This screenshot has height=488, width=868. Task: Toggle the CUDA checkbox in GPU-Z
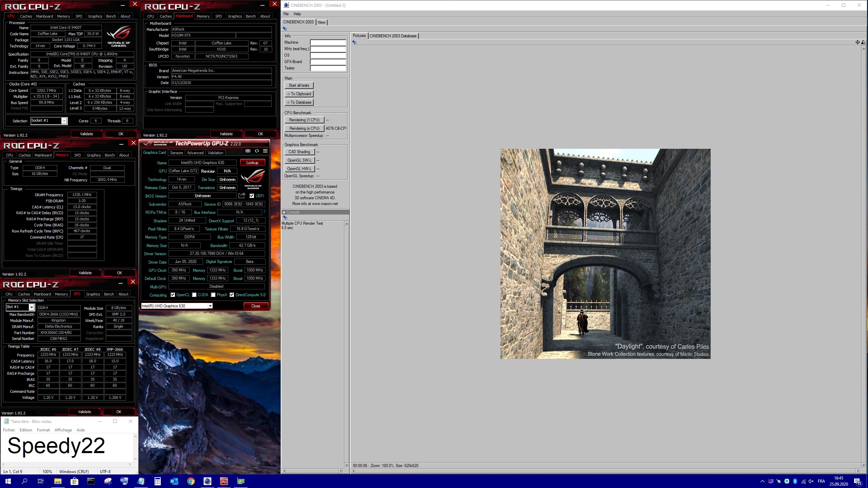tap(194, 294)
